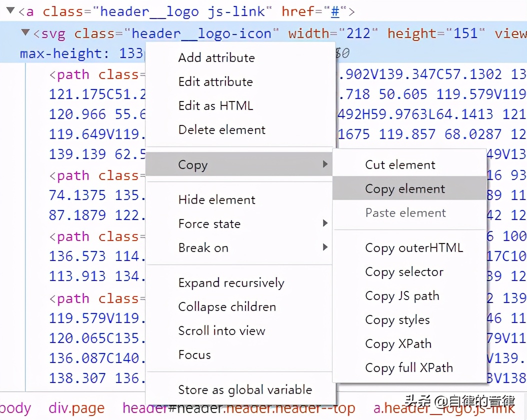The image size is (527, 420).
Task: Open the Break on submenu arrow
Action: click(325, 247)
